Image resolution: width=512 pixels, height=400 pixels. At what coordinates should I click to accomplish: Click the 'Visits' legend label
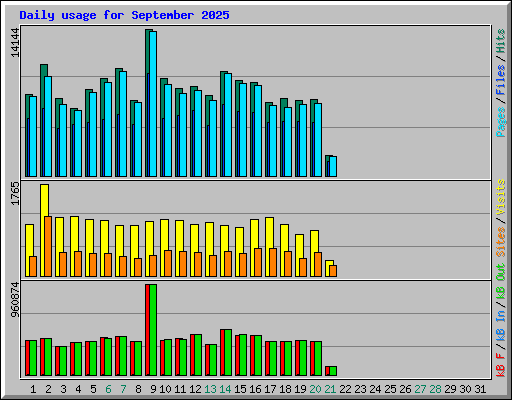coord(501,197)
